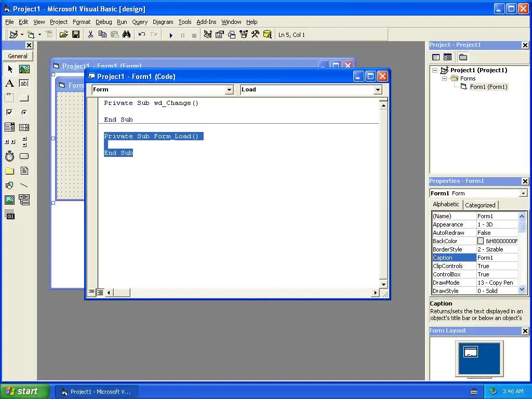
Task: Click View Object in Project panel
Action: point(447,57)
